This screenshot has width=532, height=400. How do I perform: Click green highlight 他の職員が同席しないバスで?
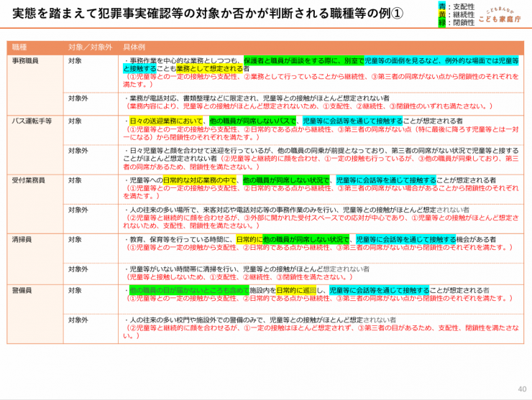[x=253, y=121]
